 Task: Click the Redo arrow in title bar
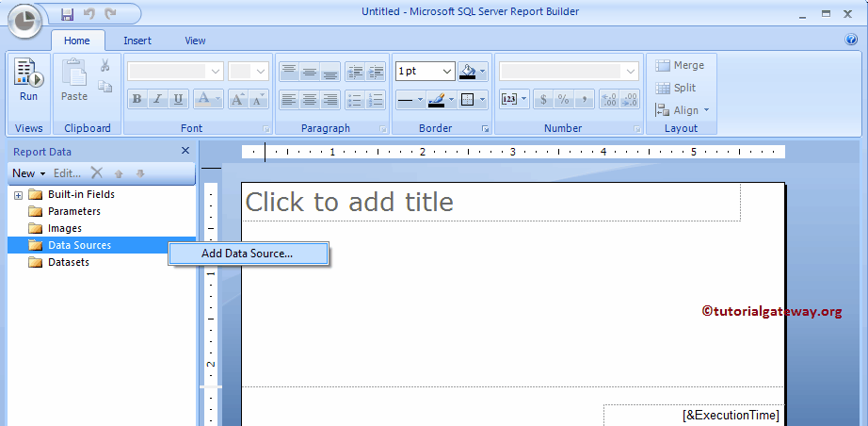click(110, 14)
